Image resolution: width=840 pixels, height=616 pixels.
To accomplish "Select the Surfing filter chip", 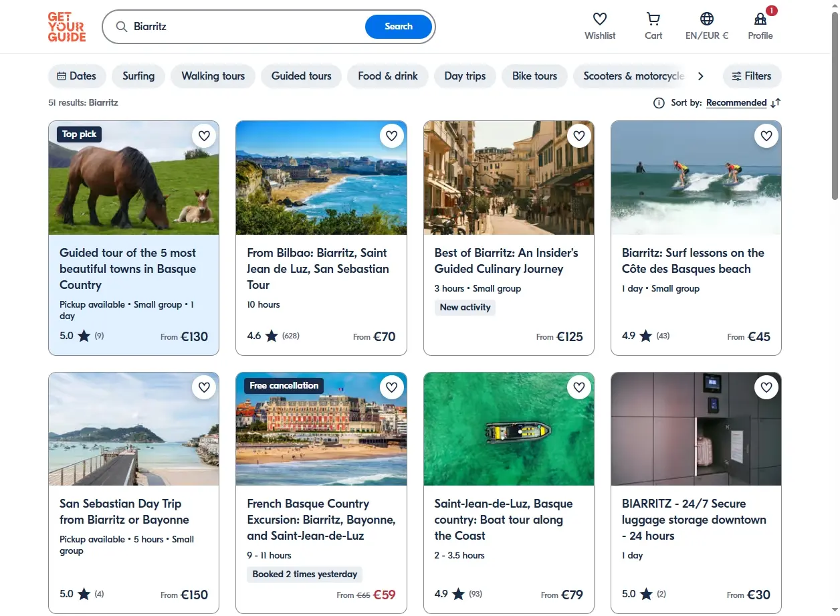I will coord(138,76).
